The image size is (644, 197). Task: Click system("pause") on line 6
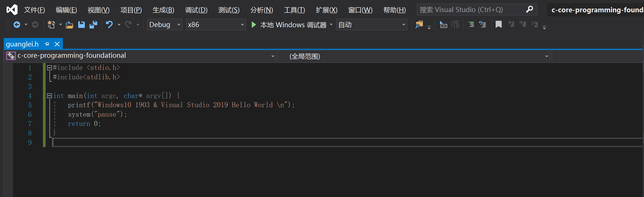tap(98, 114)
